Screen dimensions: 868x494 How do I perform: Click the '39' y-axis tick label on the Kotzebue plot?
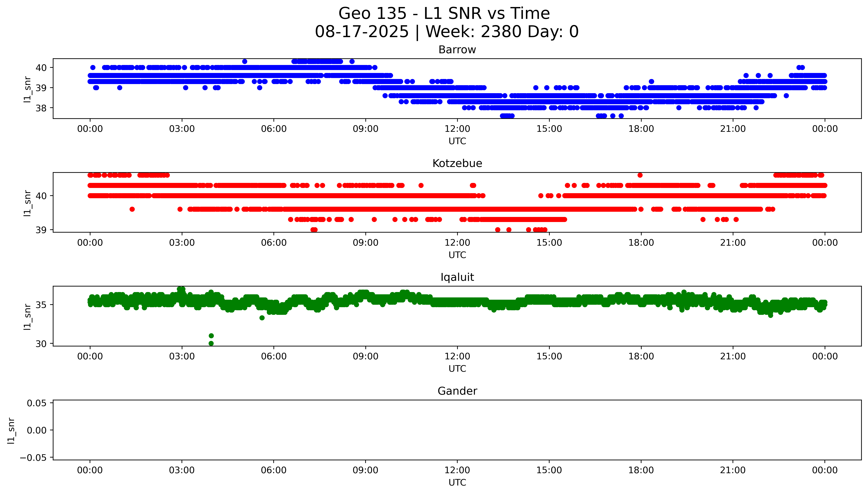pos(41,230)
